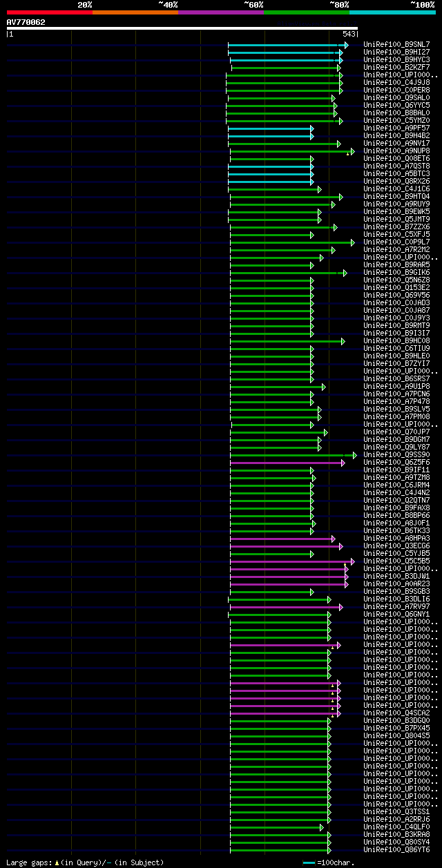The width and height of the screenshot is (442, 868).
Task: Select UniRef100_B9GIK6 label
Action: pyautogui.click(x=396, y=273)
